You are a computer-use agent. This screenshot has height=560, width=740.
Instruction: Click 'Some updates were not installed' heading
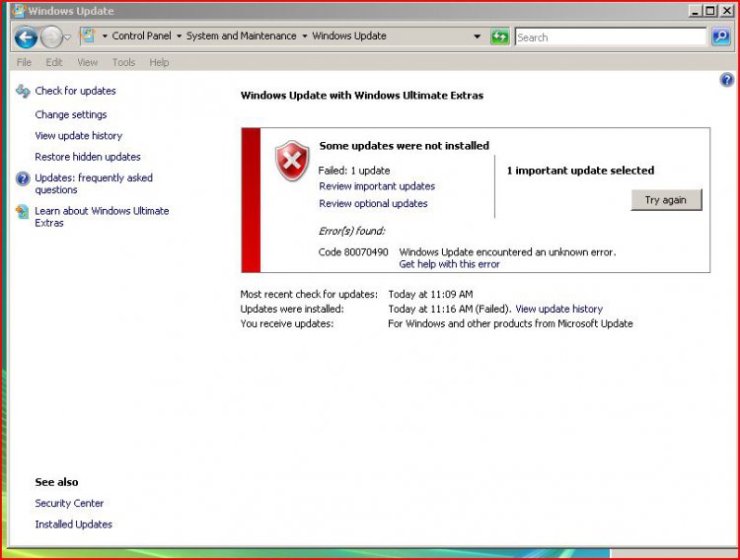click(404, 146)
